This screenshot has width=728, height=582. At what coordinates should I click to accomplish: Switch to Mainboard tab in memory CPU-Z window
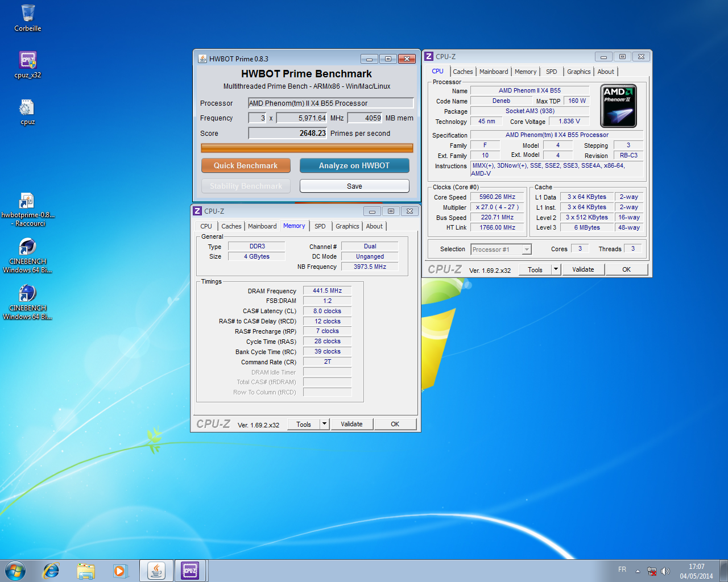pyautogui.click(x=262, y=226)
